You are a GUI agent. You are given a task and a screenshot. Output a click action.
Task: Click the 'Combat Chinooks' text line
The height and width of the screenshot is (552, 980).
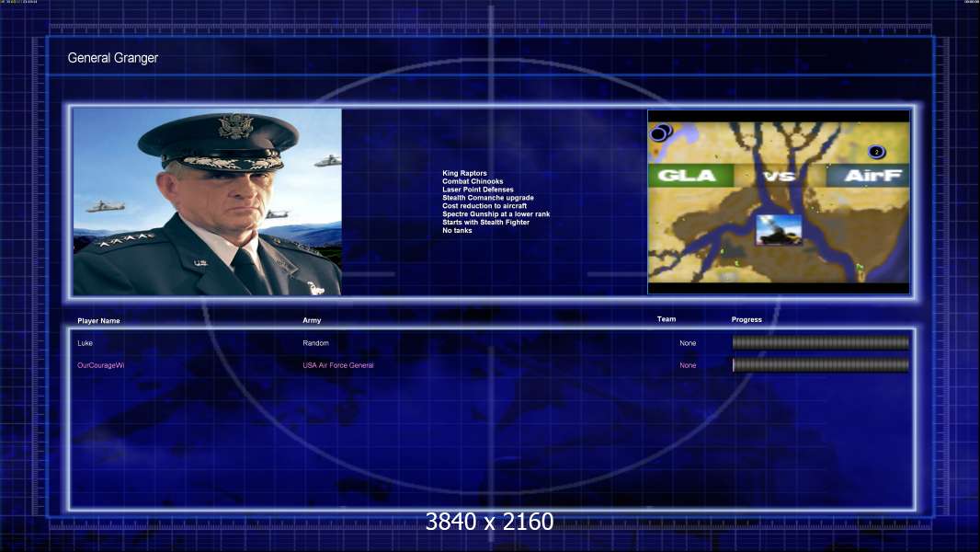tap(473, 181)
